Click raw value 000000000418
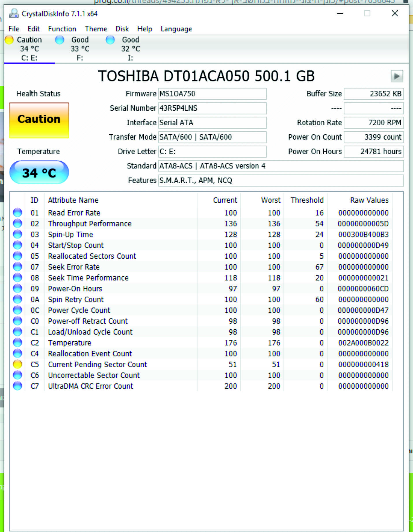The height and width of the screenshot is (532, 413). [x=363, y=364]
